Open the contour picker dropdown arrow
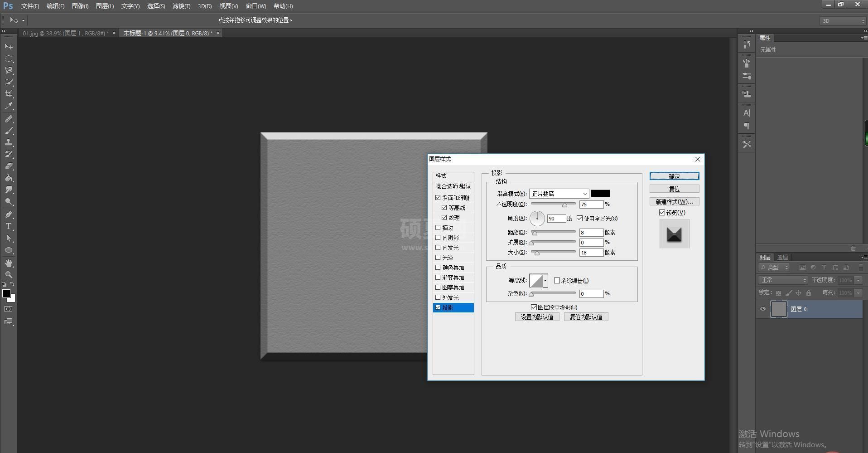Viewport: 868px width, 453px height. point(545,281)
